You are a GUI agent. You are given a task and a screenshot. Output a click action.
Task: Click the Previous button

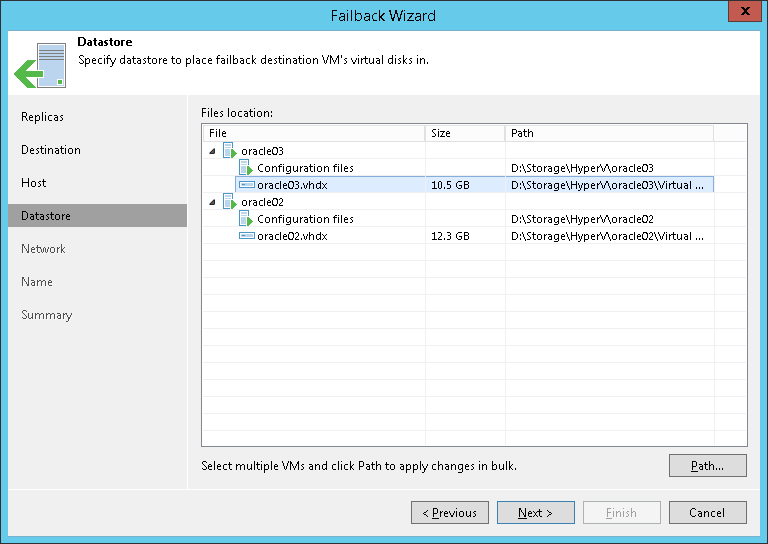(x=450, y=513)
